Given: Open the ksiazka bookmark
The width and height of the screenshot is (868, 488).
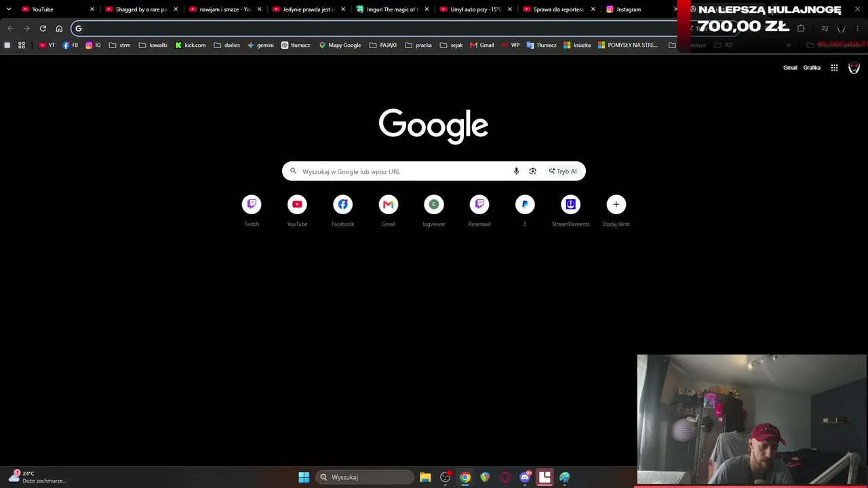Looking at the screenshot, I should click(577, 45).
